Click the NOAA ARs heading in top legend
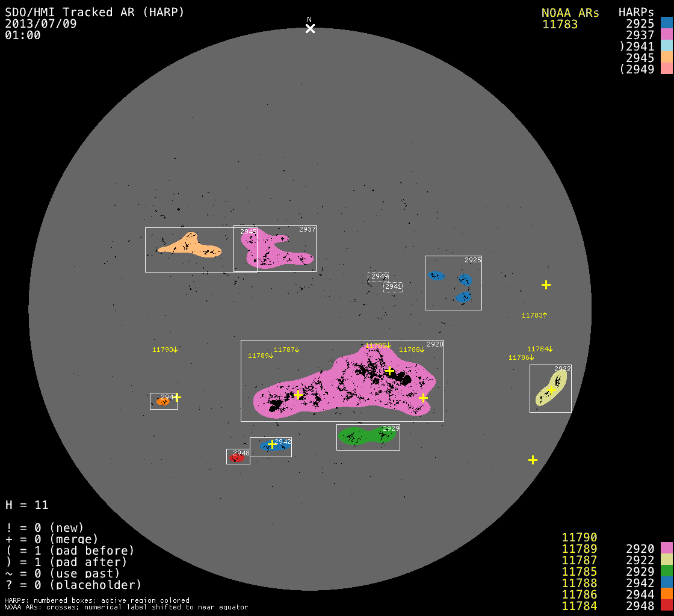 (x=570, y=13)
